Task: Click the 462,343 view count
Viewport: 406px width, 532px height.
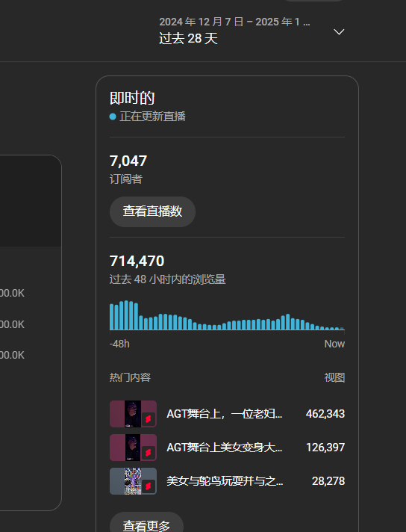Action: [x=325, y=414]
